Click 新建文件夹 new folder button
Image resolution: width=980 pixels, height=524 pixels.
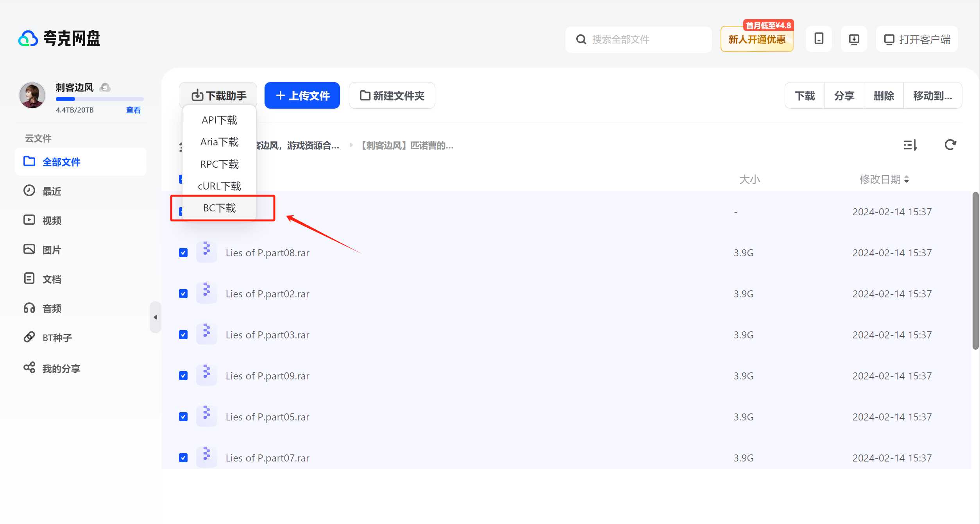[x=392, y=96]
